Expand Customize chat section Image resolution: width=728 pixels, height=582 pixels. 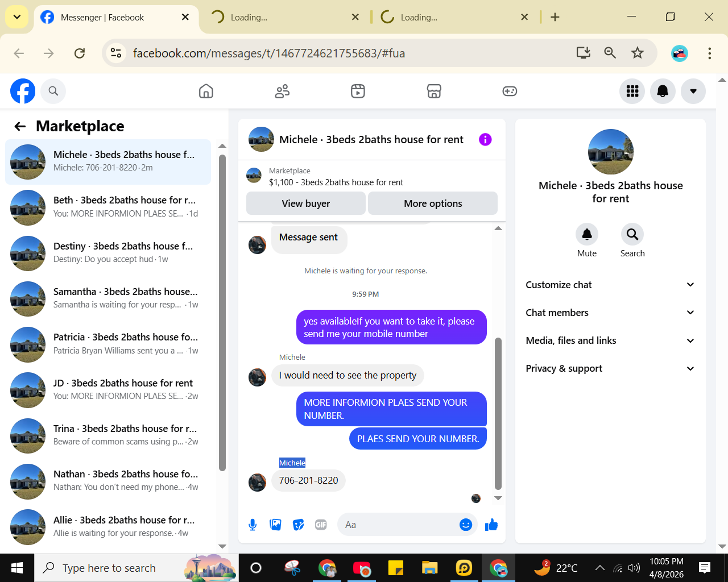[x=610, y=285]
